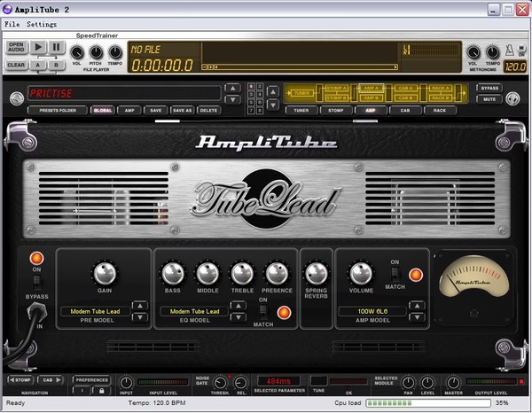Select preset slot number 2
532x413 pixels.
point(259,86)
